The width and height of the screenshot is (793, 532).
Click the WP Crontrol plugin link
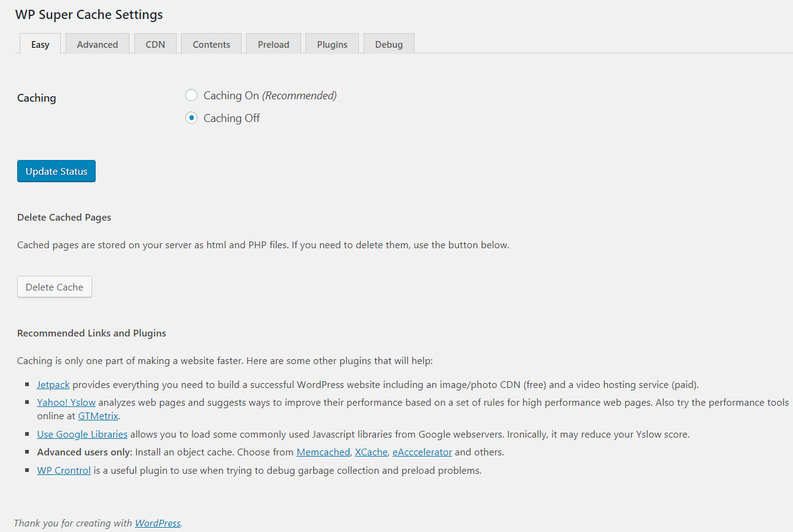click(x=63, y=470)
